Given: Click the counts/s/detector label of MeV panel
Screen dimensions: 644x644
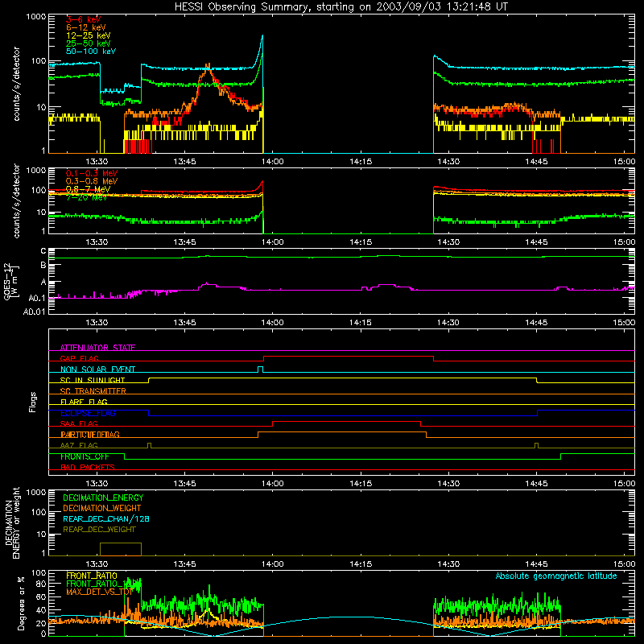Looking at the screenshot, I should 16,201.
